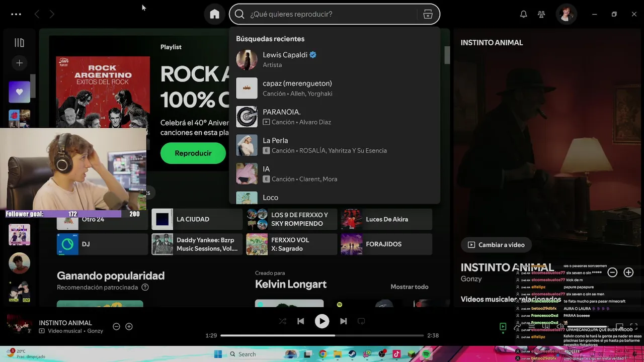Click INSTINTO ANIMAL panel header title
The width and height of the screenshot is (644, 362).
pos(492,43)
